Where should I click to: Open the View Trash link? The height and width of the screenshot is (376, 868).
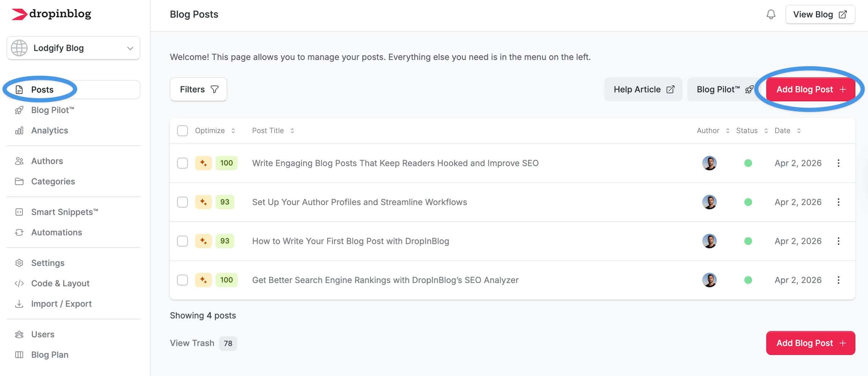point(192,343)
